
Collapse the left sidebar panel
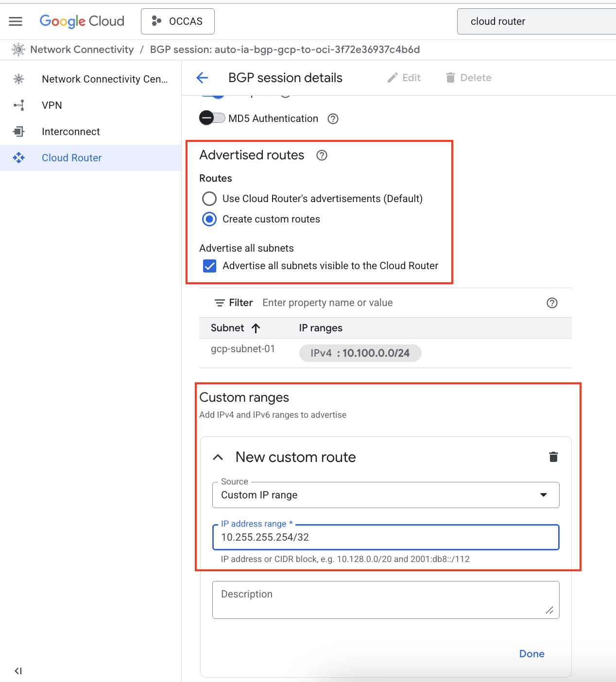(x=18, y=671)
